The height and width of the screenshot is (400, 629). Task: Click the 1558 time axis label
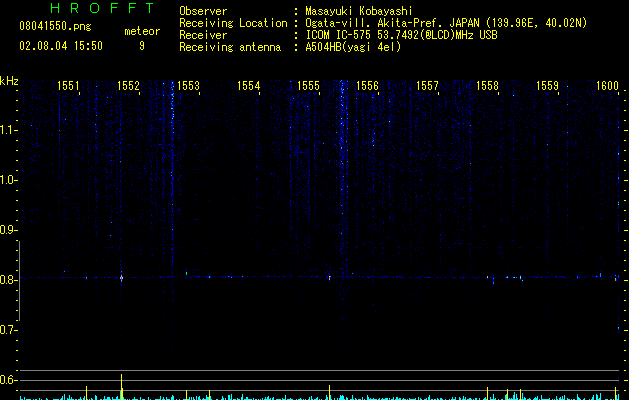(x=487, y=86)
